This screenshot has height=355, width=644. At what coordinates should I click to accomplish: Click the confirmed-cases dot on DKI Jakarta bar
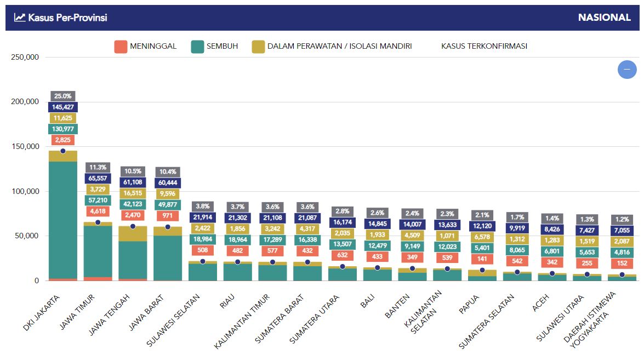click(x=63, y=151)
